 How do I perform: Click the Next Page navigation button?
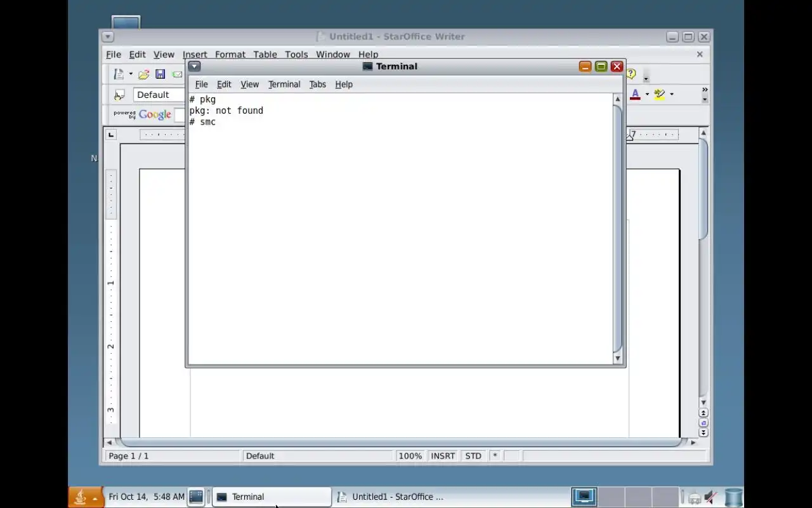(704, 432)
